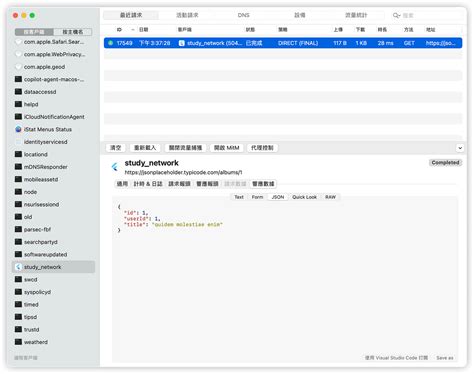Switch response view to RAW
This screenshot has width=474, height=374.
[x=330, y=197]
